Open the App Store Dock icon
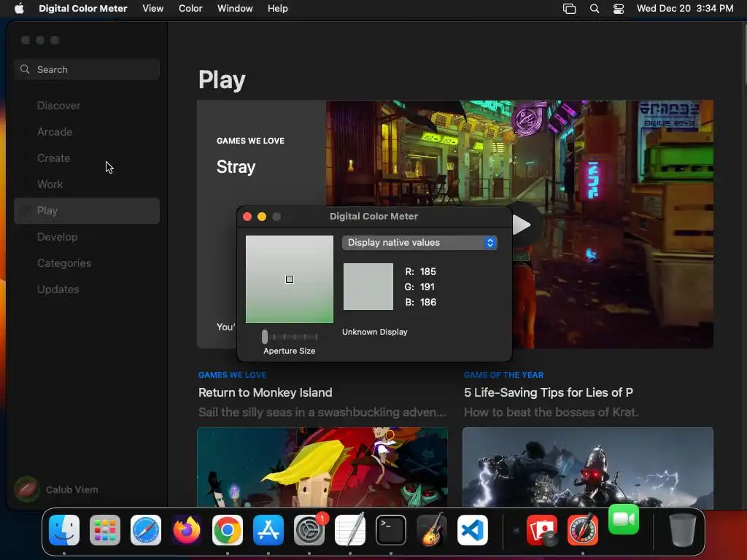The height and width of the screenshot is (560, 747). tap(268, 530)
